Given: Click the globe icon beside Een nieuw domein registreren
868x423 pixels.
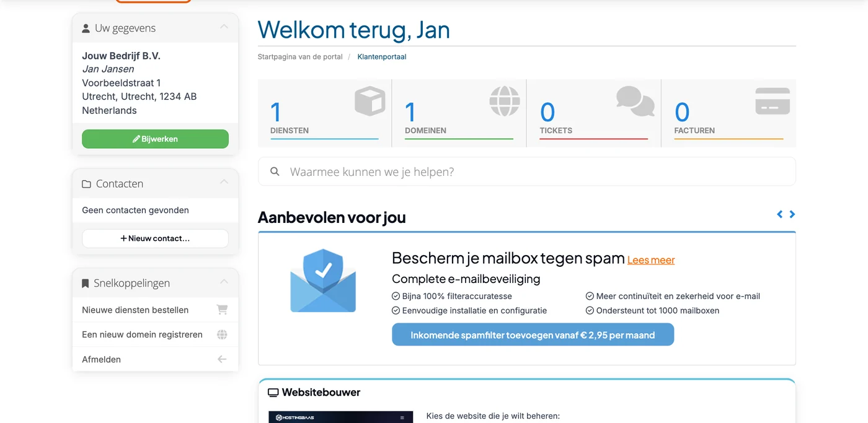Looking at the screenshot, I should tap(222, 334).
